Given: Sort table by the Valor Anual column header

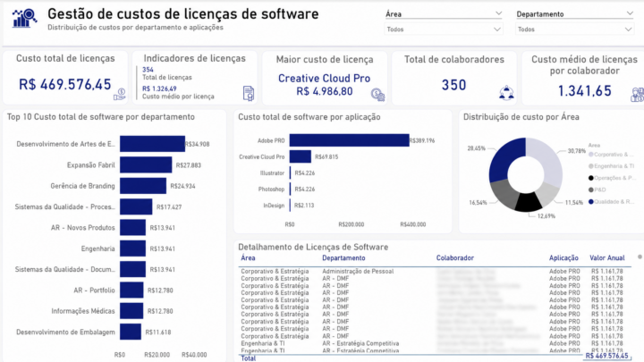Looking at the screenshot, I should [x=607, y=257].
